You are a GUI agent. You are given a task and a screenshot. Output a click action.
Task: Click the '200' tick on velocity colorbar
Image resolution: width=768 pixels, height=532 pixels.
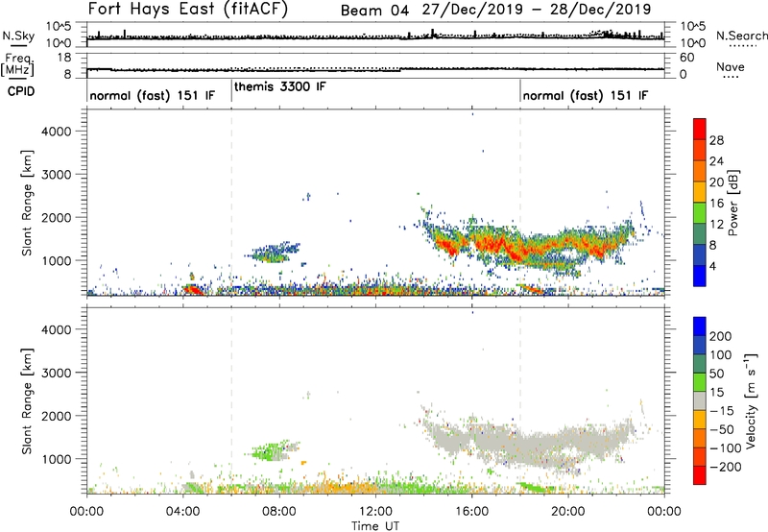click(721, 336)
